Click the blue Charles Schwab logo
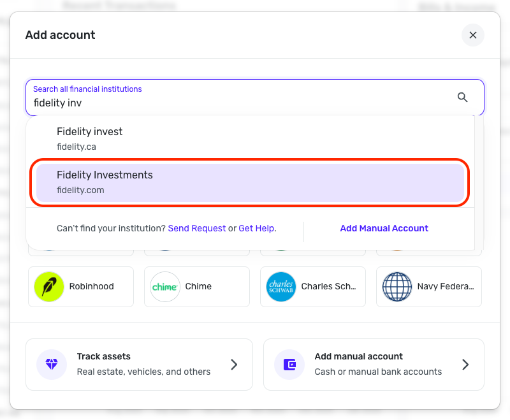Viewport: 510px width, 420px height. [281, 287]
